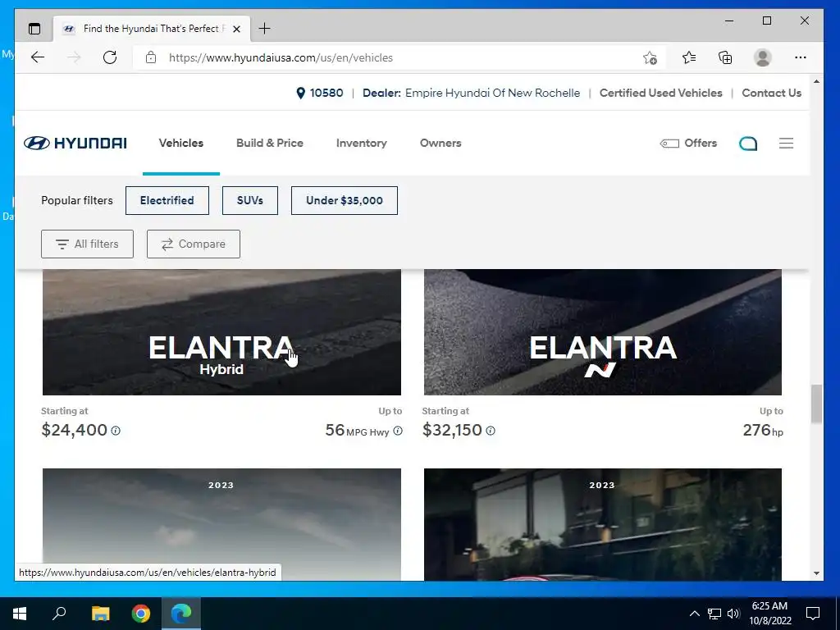Toggle the Electrified filter
Viewport: 840px width, 630px height.
coord(167,200)
